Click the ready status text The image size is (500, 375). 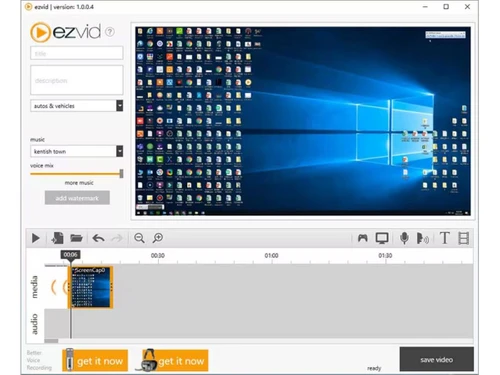click(374, 368)
